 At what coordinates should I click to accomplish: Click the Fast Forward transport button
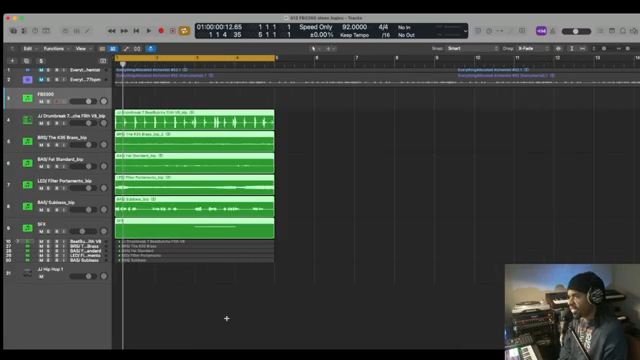(x=124, y=31)
